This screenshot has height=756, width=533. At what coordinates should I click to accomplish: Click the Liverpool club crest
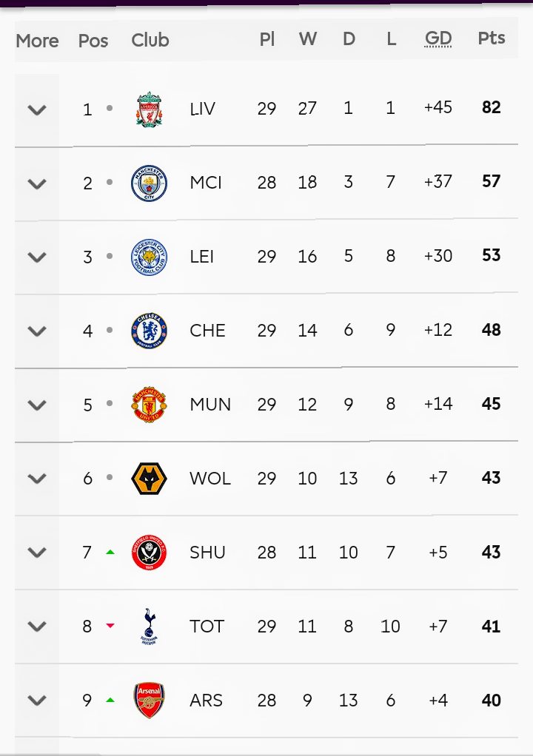[x=149, y=109]
